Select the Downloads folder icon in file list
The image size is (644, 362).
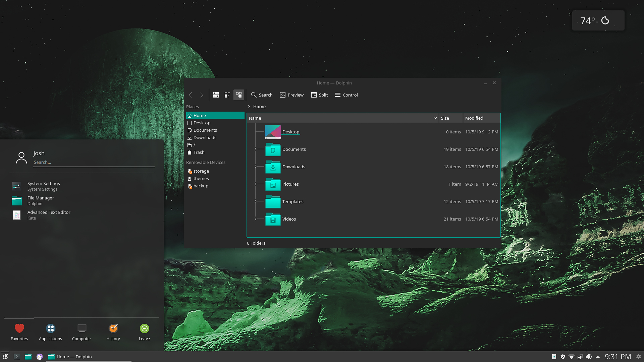point(273,167)
